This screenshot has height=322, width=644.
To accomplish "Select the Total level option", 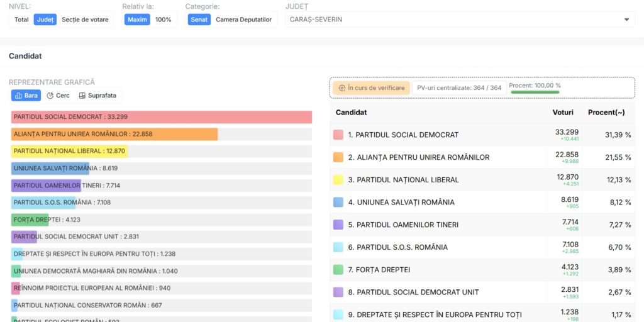I will click(21, 19).
